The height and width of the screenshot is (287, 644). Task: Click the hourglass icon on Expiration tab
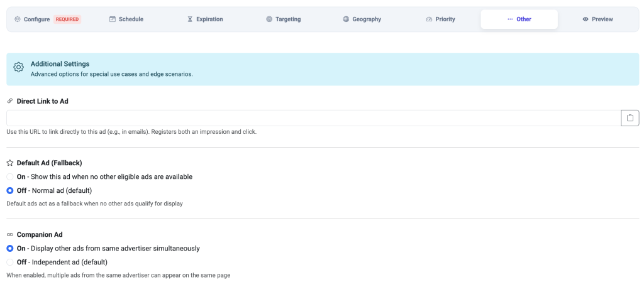190,19
